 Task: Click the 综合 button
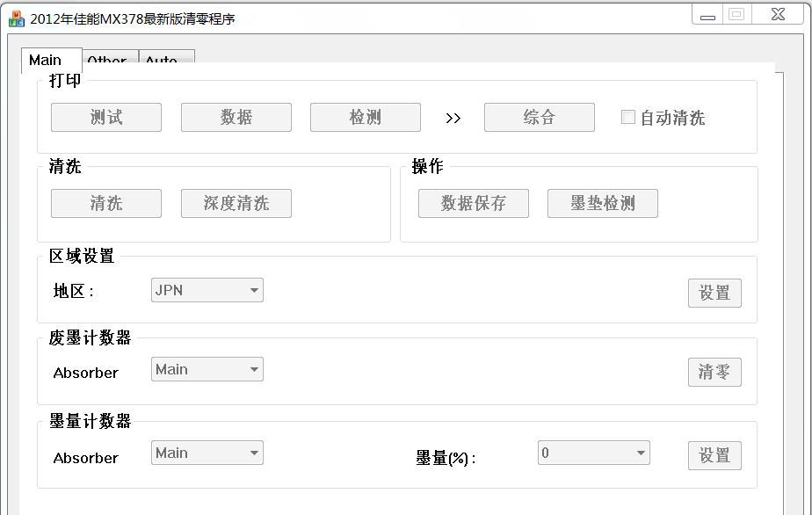tap(539, 117)
